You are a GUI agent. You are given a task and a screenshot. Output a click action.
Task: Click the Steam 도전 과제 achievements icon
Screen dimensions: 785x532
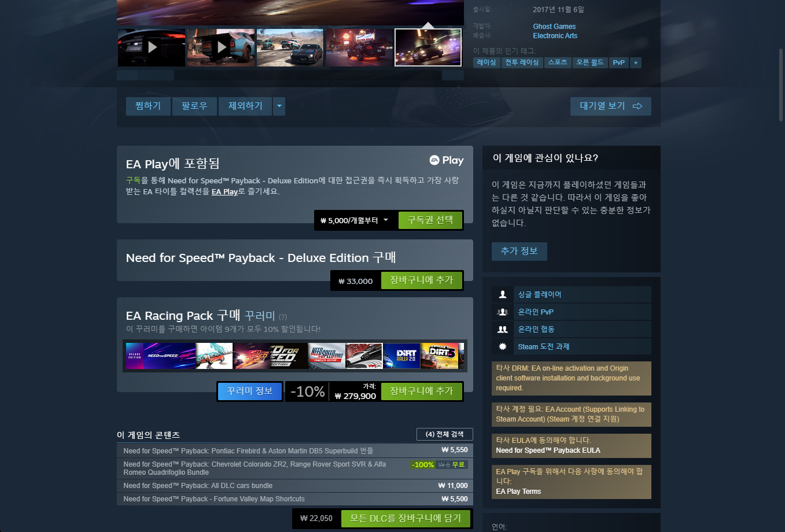click(x=503, y=346)
